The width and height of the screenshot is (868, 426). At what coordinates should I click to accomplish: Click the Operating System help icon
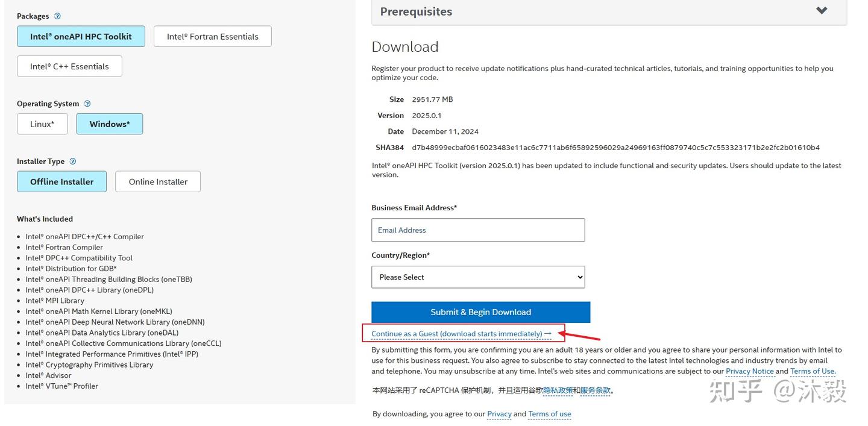click(87, 104)
